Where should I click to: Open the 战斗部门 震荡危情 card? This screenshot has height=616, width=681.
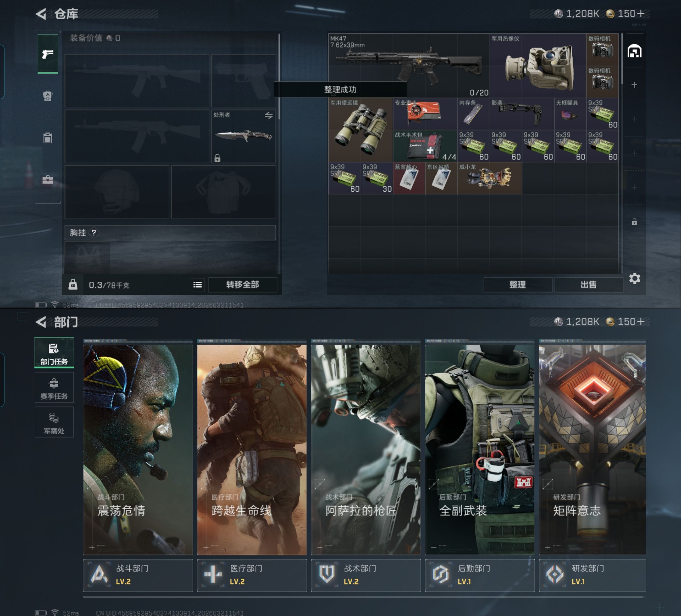(138, 449)
